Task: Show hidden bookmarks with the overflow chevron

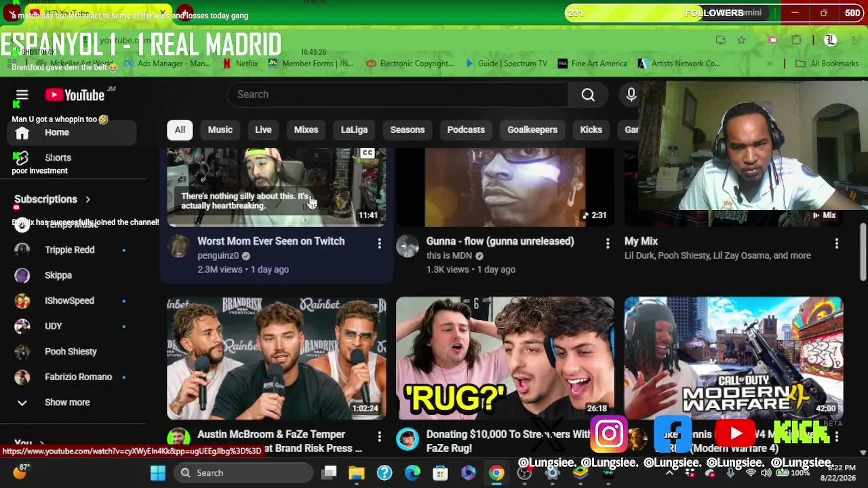Action: coord(770,64)
